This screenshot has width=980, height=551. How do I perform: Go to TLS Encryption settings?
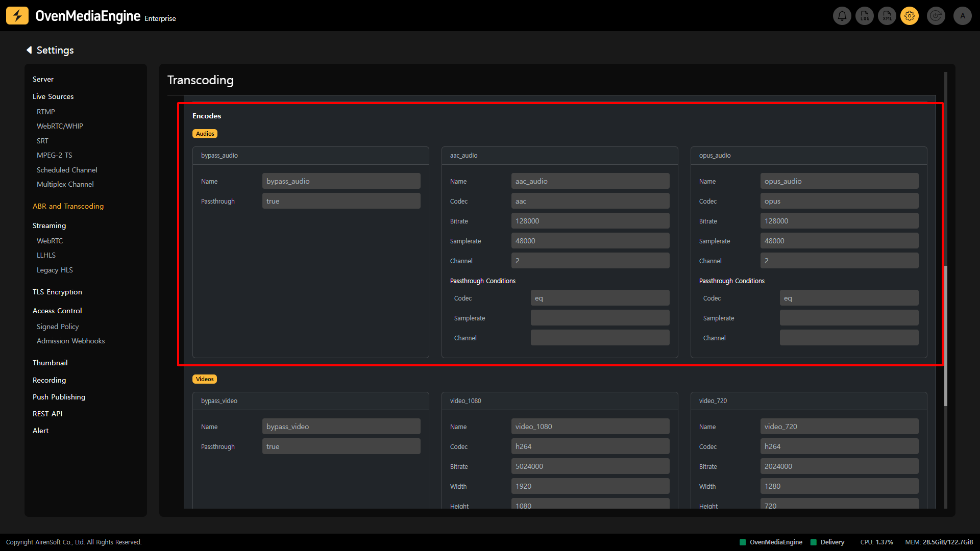(57, 292)
